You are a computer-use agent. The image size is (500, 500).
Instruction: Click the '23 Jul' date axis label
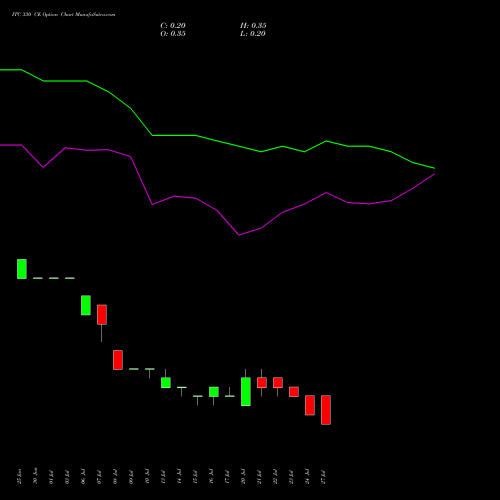pyautogui.click(x=291, y=477)
